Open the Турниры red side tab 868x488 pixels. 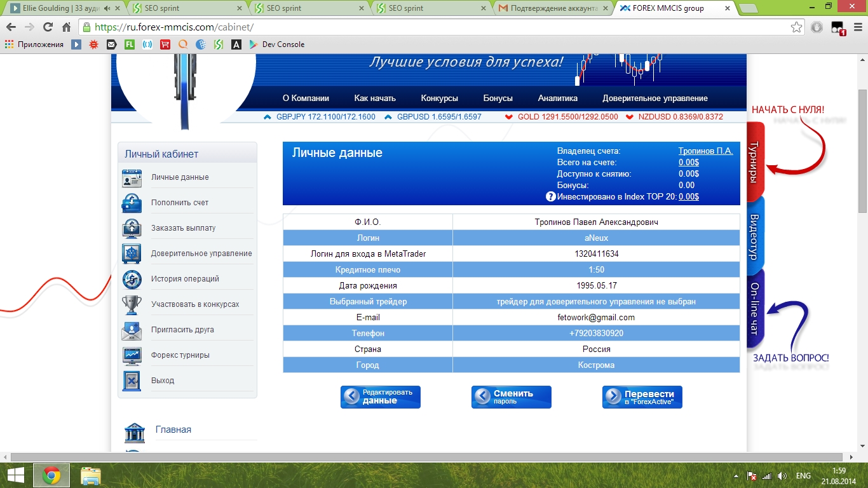(755, 163)
